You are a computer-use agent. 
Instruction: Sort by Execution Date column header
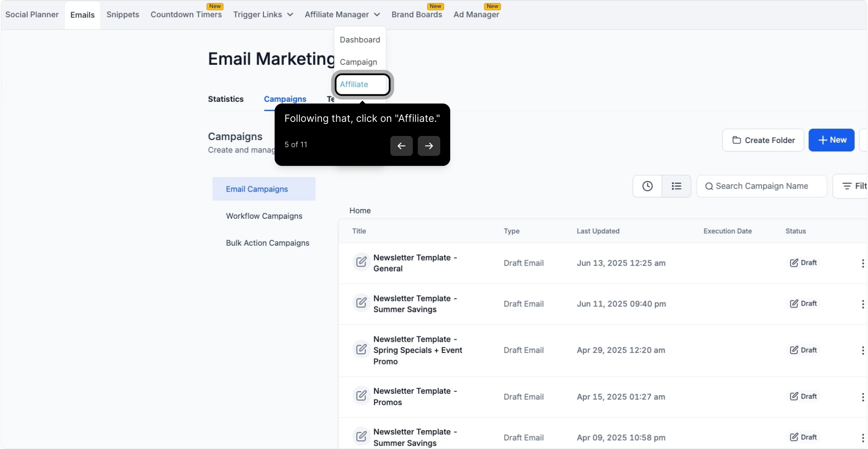point(727,231)
